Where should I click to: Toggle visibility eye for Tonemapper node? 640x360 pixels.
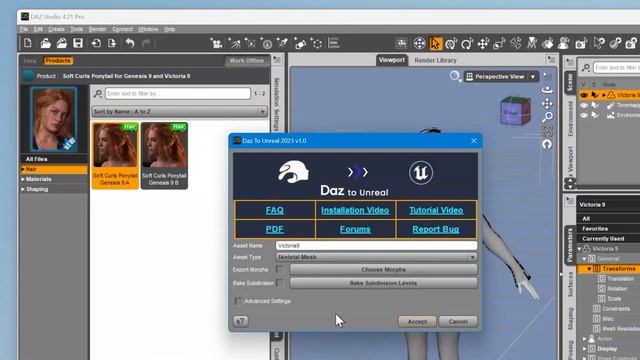pos(584,105)
